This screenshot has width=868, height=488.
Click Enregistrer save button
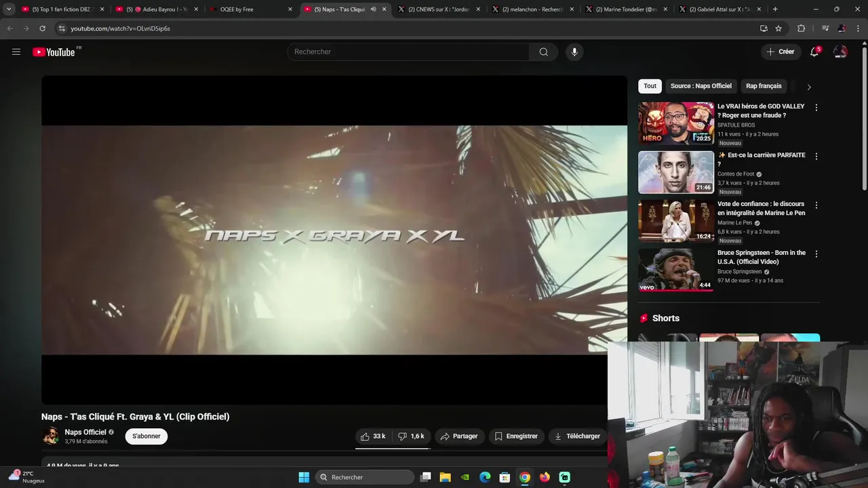(516, 436)
